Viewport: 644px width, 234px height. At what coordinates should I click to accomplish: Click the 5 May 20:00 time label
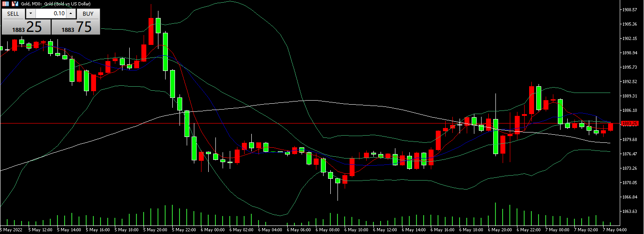tap(154, 230)
